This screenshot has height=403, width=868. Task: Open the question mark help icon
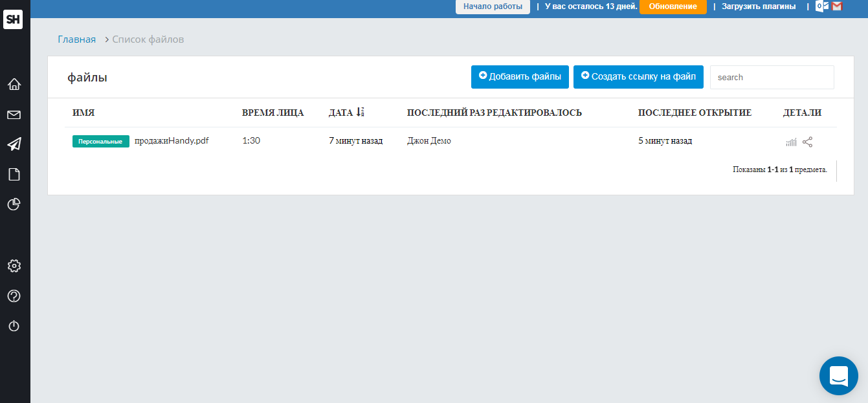click(14, 296)
